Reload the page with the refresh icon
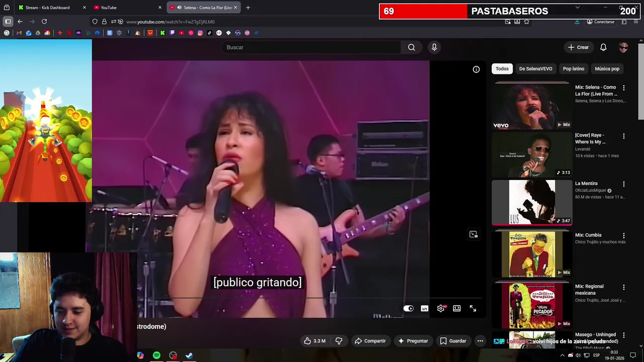This screenshot has width=644, height=362. (44, 22)
